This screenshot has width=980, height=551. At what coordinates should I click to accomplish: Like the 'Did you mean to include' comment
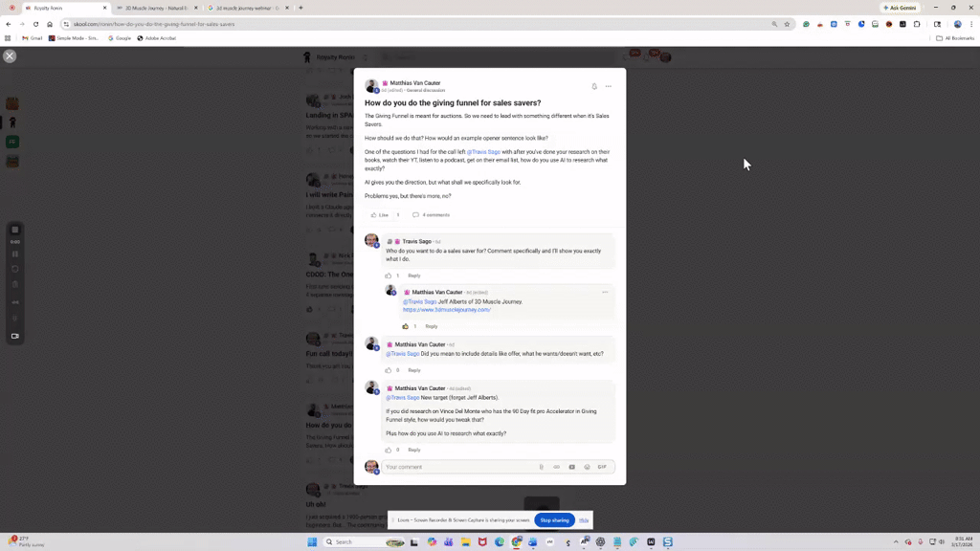[x=389, y=370]
